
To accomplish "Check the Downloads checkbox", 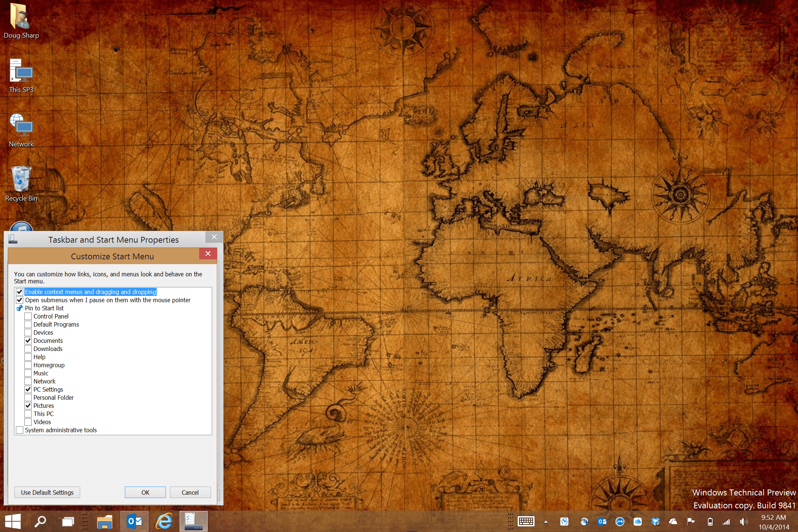I will click(x=28, y=349).
